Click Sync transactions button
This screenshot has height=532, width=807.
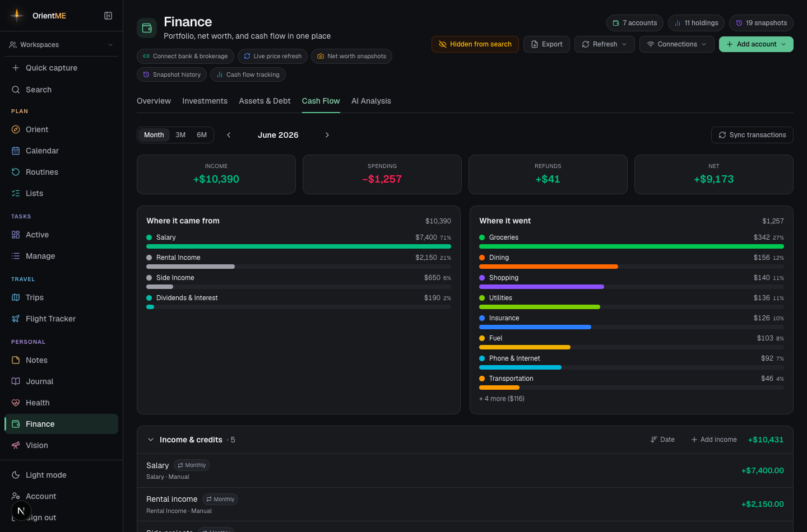752,135
